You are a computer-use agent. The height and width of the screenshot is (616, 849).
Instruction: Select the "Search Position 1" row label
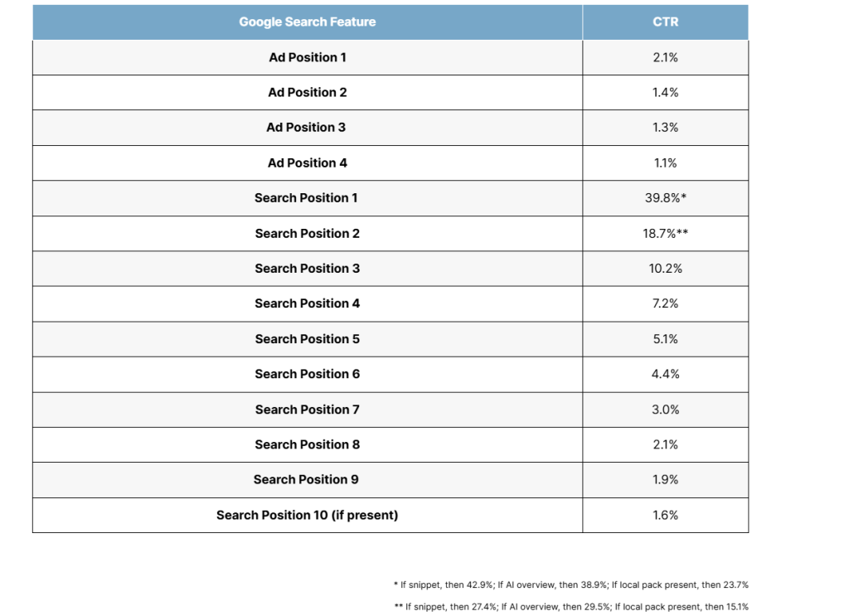click(307, 198)
